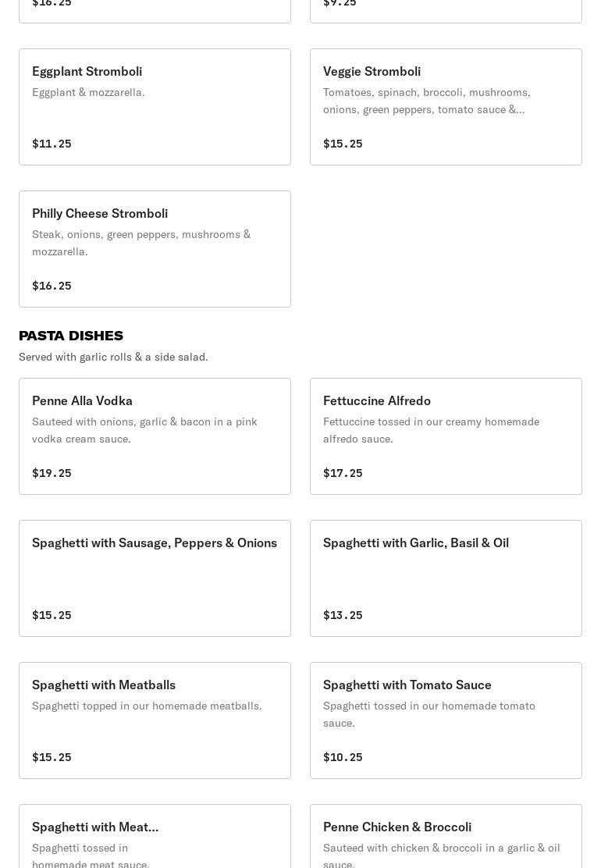Select the Spaghetti with Tomato Sauce card

click(x=446, y=720)
